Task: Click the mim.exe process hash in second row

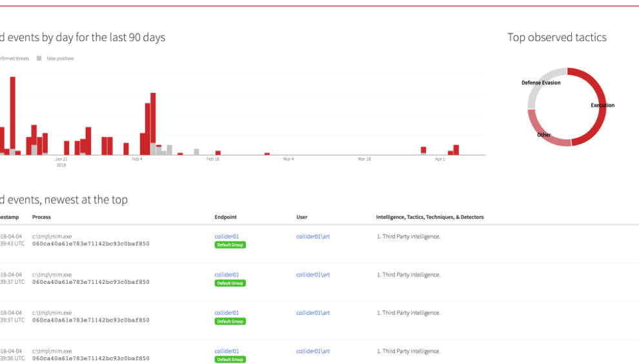Action: [x=90, y=282]
